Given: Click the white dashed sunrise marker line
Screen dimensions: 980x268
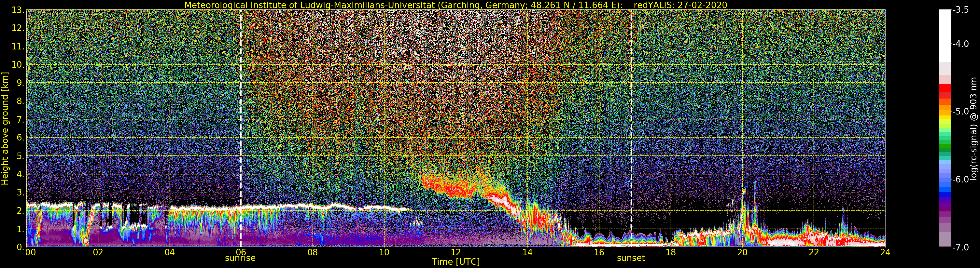Looking at the screenshot, I should (241, 128).
